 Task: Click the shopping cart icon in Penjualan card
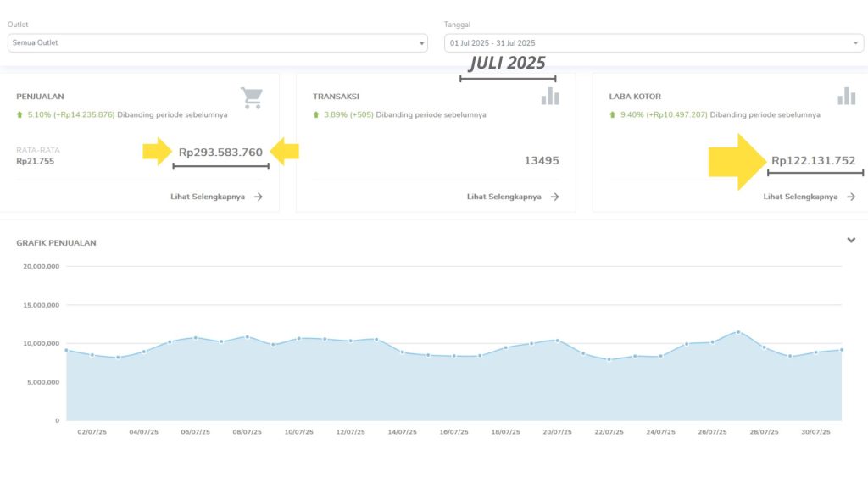click(x=252, y=98)
